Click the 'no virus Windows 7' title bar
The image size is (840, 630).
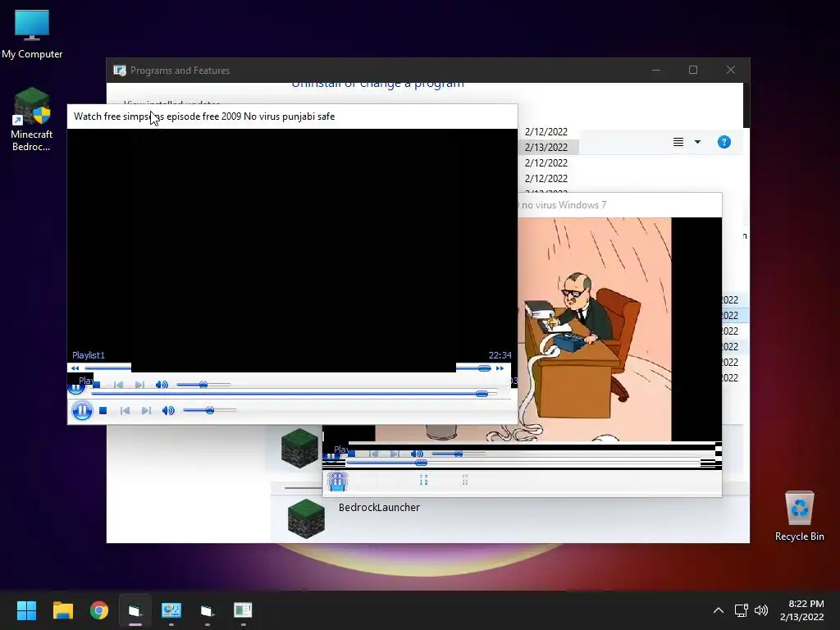620,205
